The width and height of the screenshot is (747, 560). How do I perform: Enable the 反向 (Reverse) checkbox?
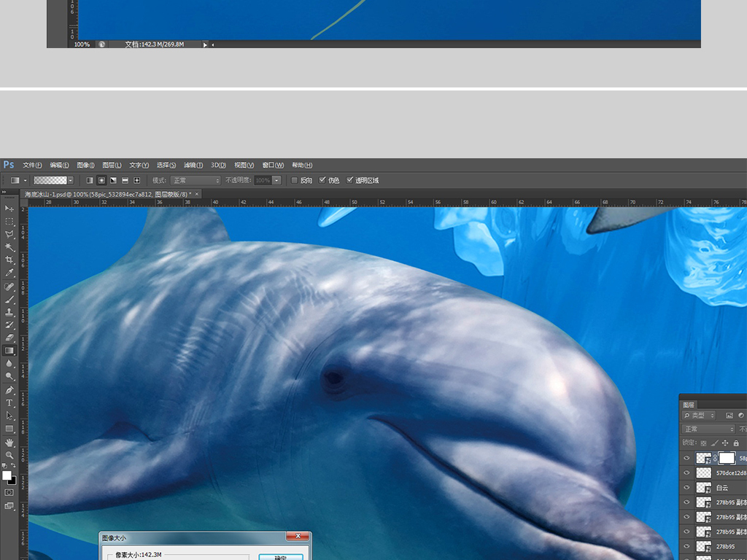[295, 180]
